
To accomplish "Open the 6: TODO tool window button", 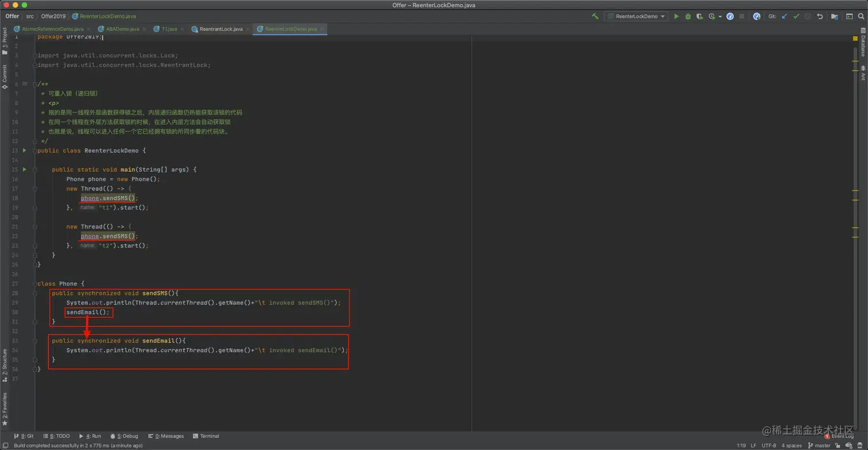I will tap(56, 436).
